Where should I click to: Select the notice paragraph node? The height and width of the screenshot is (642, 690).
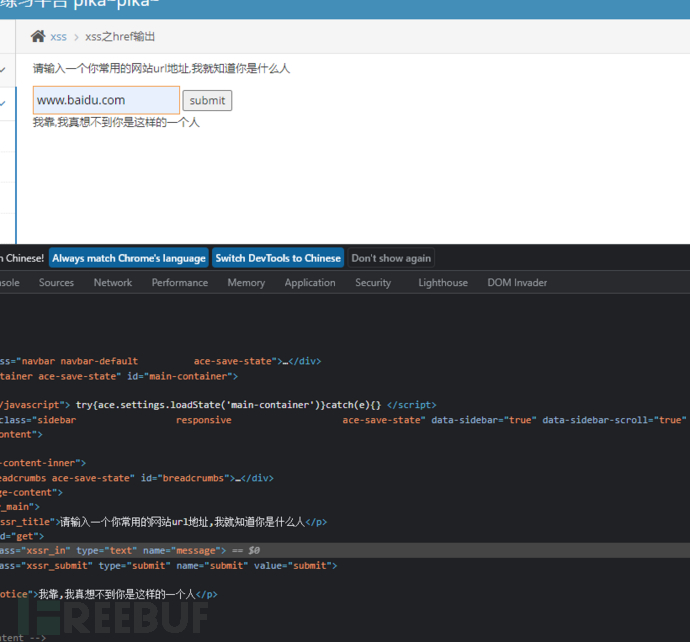[x=109, y=594]
